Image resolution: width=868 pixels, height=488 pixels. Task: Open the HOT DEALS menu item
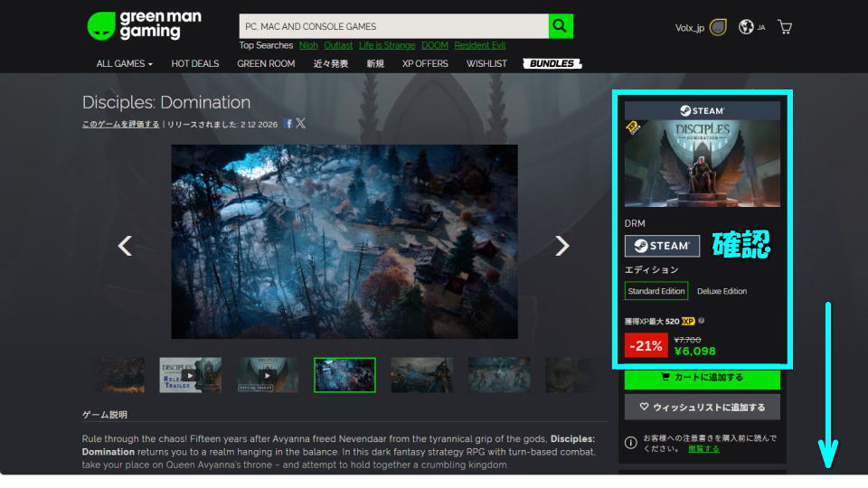click(x=194, y=64)
